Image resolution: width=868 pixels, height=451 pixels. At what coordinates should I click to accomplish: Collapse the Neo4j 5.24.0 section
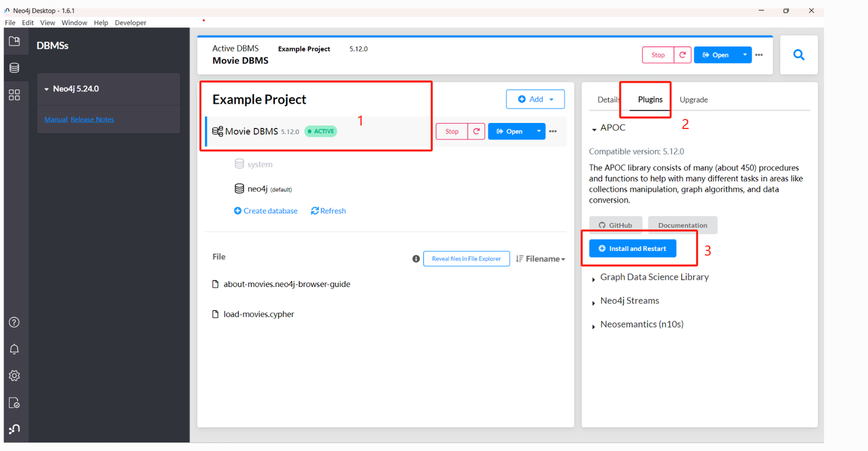[x=47, y=89]
